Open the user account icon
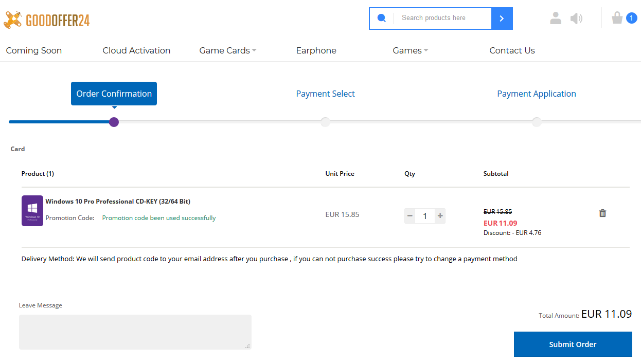Image resolution: width=641 pixels, height=364 pixels. coord(556,19)
